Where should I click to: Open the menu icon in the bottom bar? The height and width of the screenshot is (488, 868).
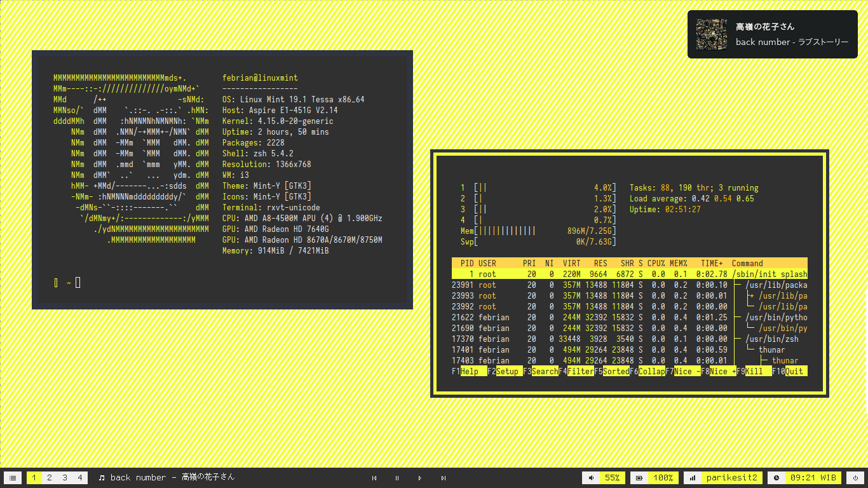[13, 478]
